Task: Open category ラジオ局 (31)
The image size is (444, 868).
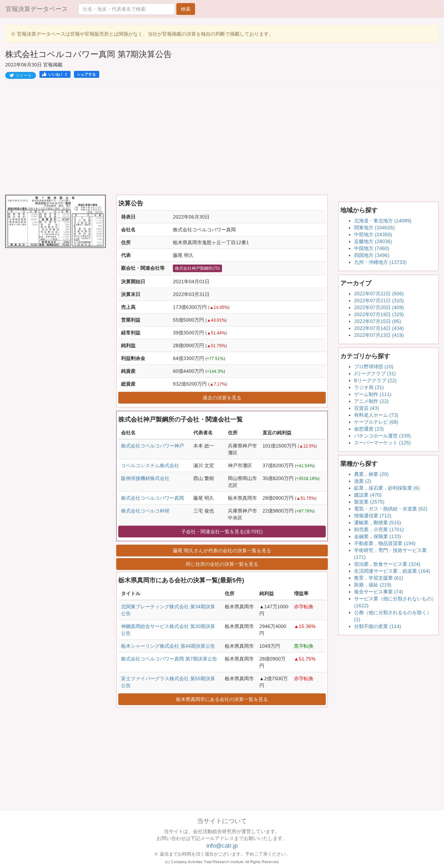Action: (369, 387)
